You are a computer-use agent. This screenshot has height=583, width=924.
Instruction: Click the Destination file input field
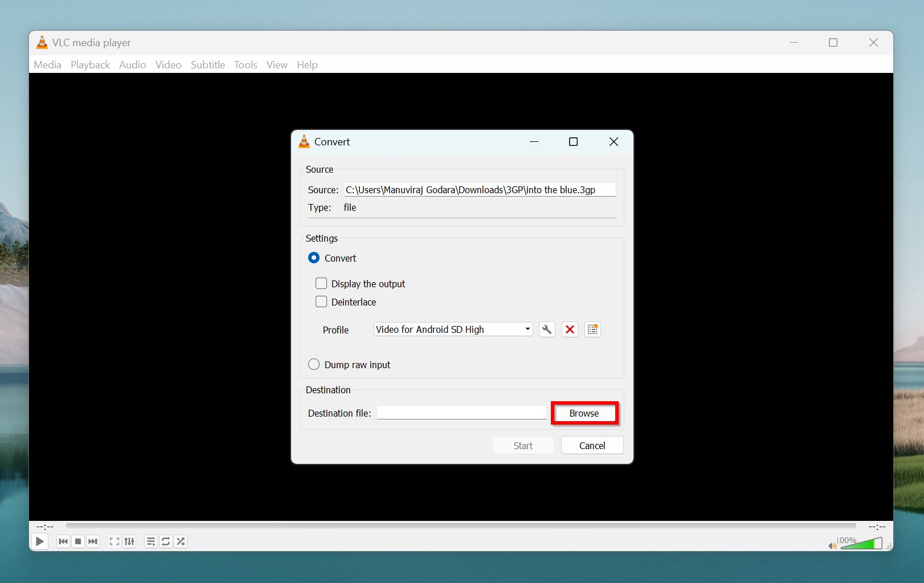[461, 413]
